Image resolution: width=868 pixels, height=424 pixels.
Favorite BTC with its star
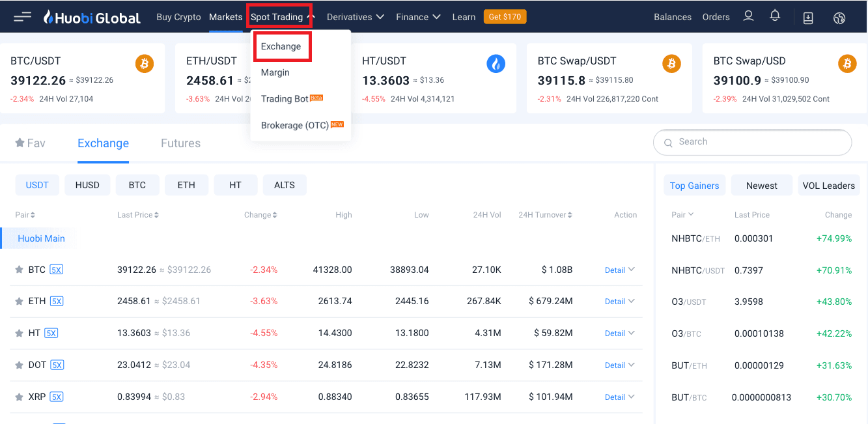tap(20, 270)
